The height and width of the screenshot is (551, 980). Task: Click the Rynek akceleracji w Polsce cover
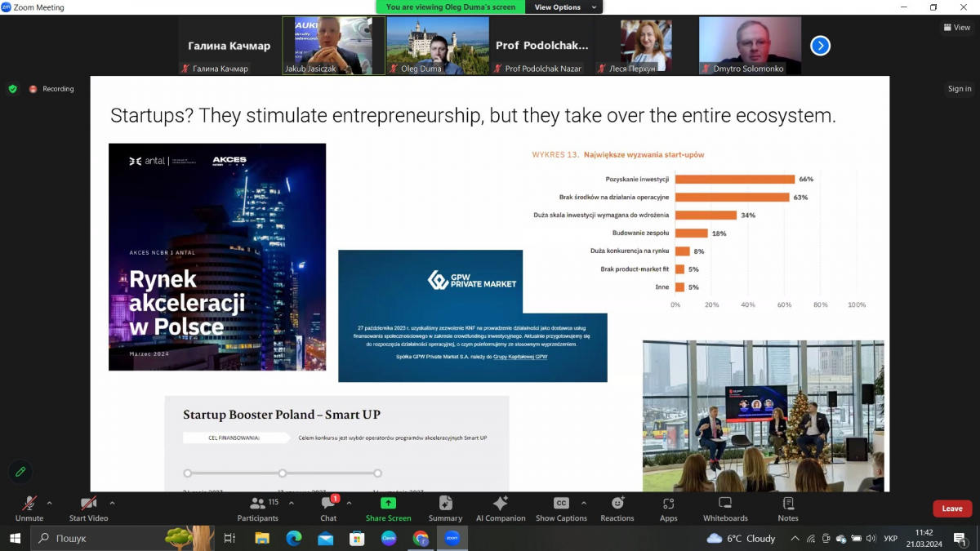(x=217, y=257)
